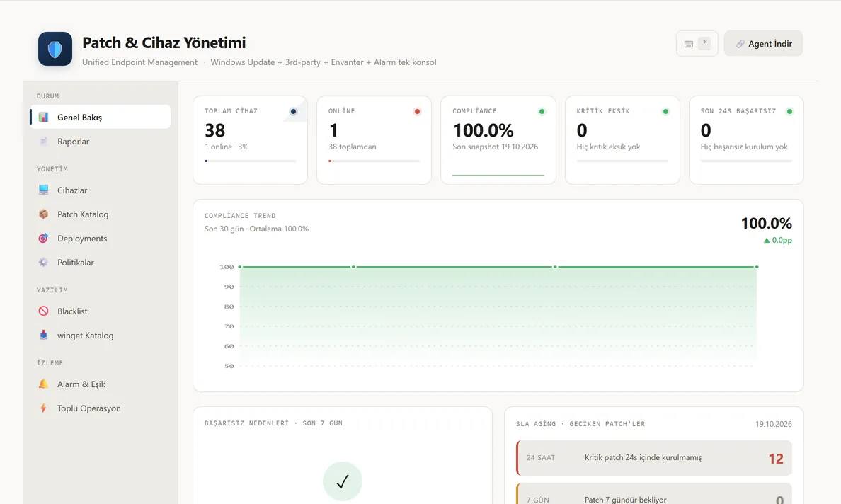
Task: Open winget Katalog in sidebar
Action: click(101, 335)
